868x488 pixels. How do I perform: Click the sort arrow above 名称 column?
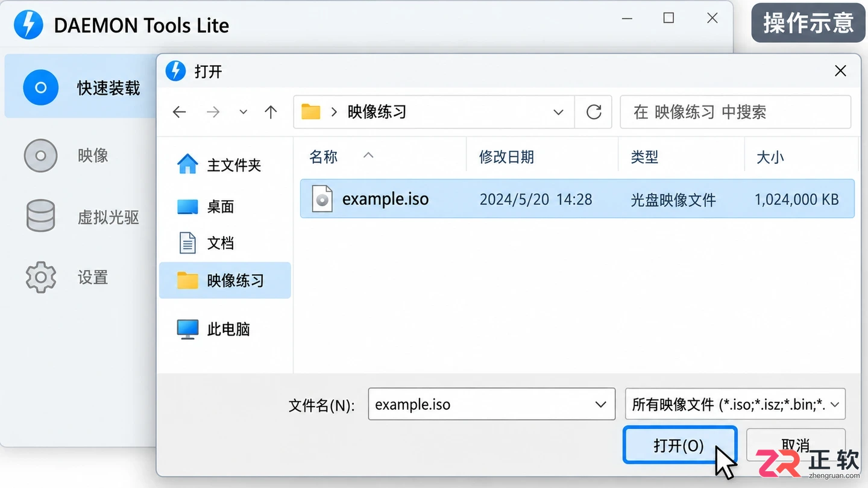click(368, 155)
